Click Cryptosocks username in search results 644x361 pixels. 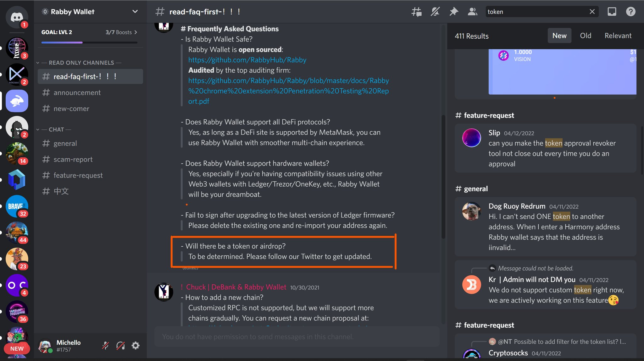point(508,353)
